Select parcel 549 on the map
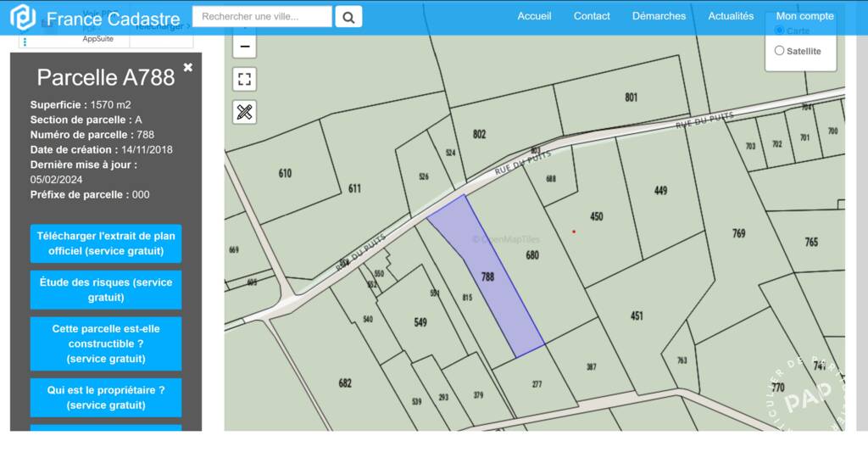 420,321
